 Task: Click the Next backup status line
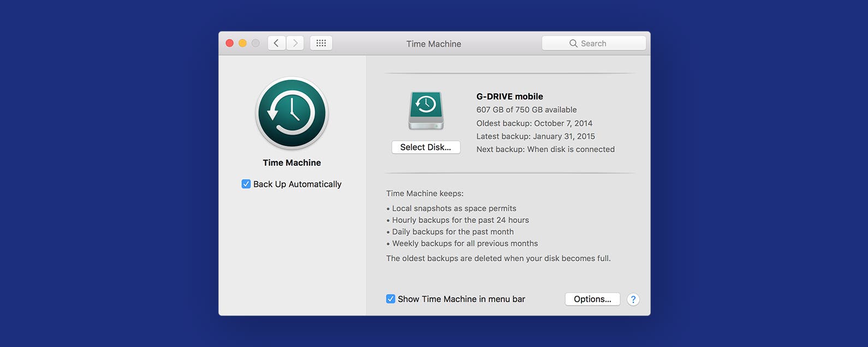(545, 149)
